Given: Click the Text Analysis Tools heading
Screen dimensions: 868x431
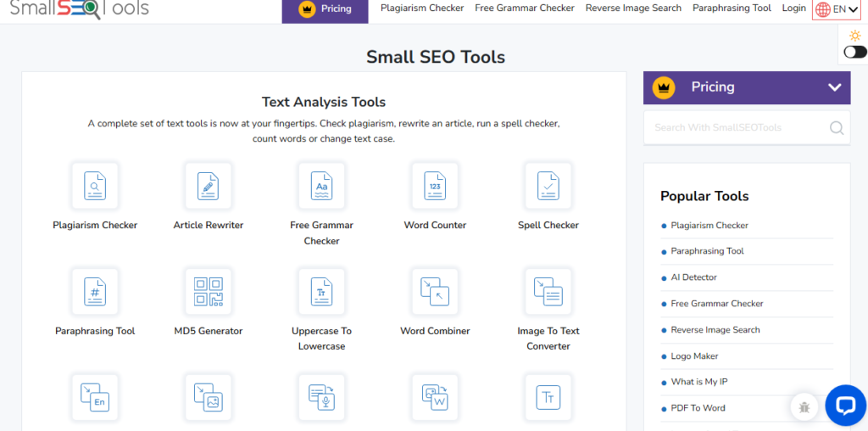Looking at the screenshot, I should (324, 102).
